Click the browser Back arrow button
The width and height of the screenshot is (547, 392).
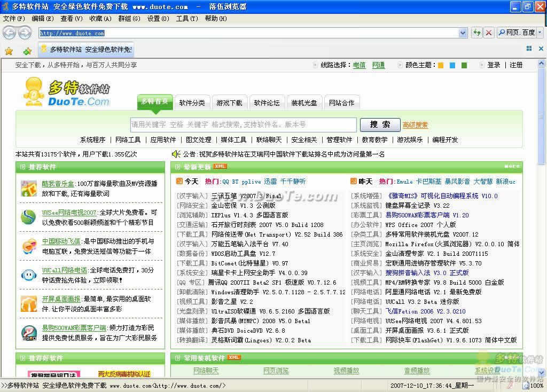pyautogui.click(x=9, y=33)
